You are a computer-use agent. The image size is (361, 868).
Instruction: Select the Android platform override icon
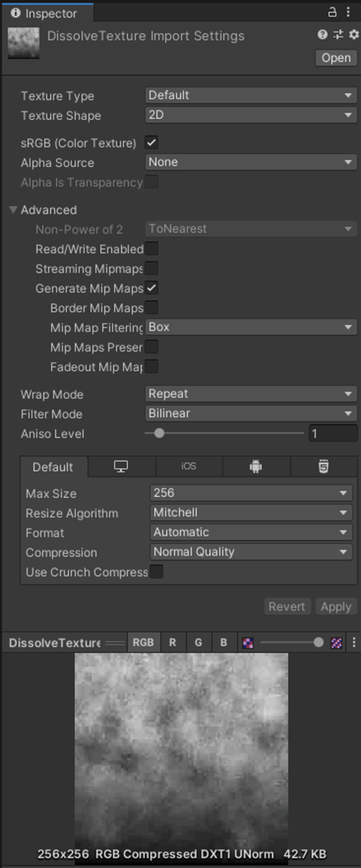(255, 467)
